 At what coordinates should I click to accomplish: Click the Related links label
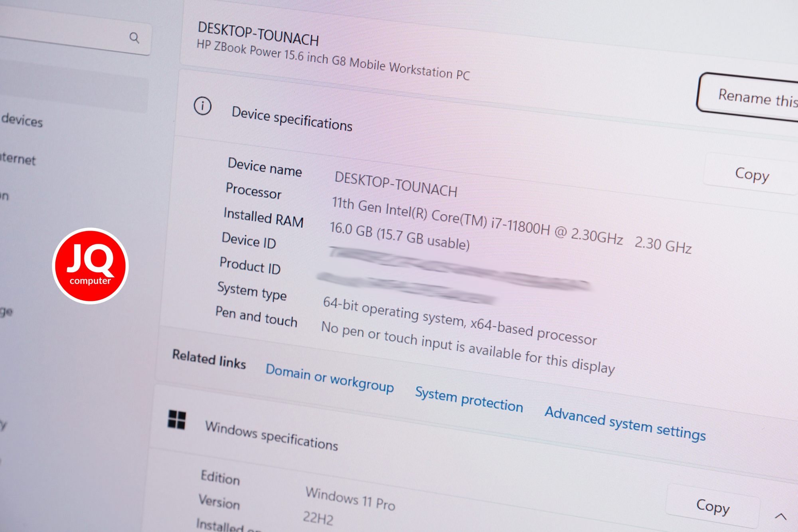tap(209, 359)
